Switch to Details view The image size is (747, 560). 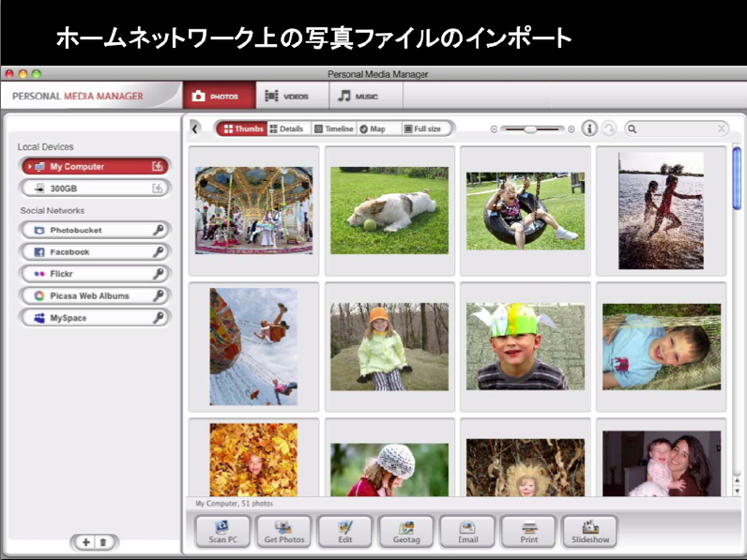pos(286,129)
